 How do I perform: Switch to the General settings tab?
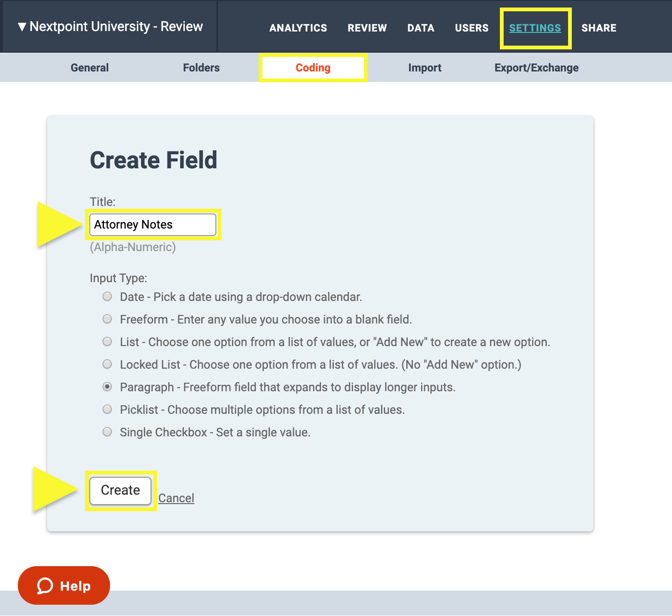click(x=90, y=68)
